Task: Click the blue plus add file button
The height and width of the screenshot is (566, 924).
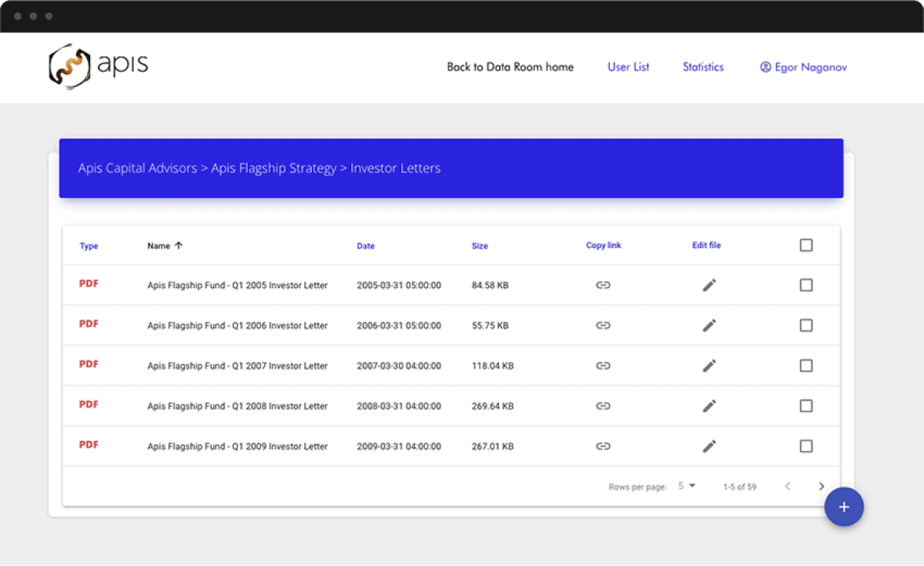Action: (844, 507)
